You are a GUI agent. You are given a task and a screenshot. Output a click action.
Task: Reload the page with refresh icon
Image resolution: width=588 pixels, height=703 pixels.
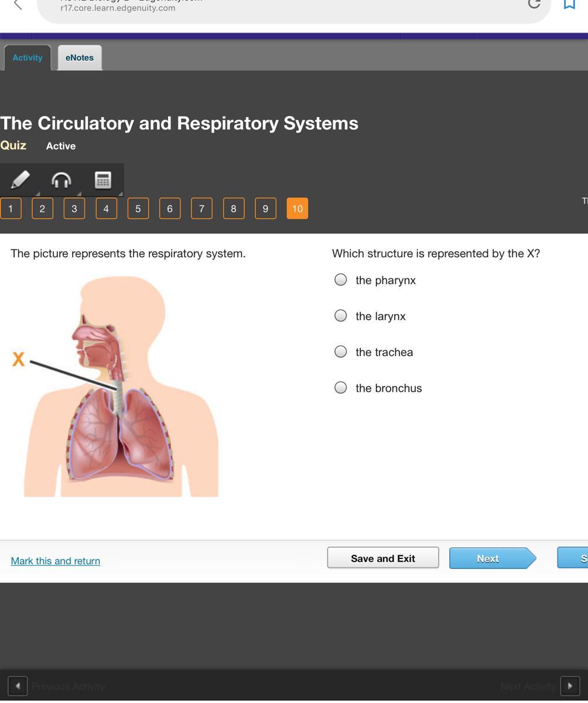534,4
